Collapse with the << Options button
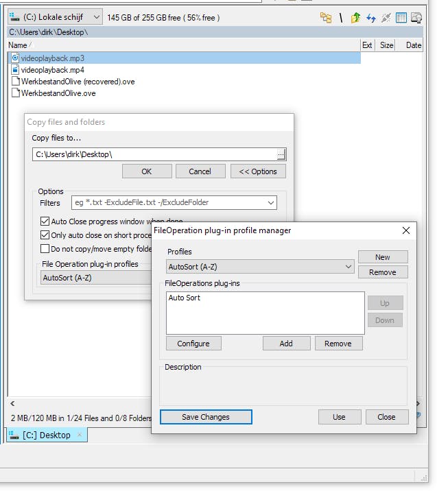Screen dimensions: 448x491 258,171
